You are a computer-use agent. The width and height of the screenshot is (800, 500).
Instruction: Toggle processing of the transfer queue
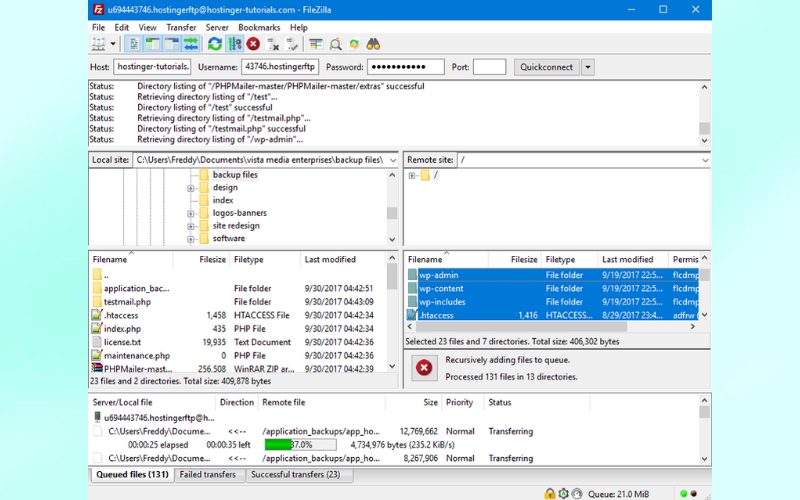click(235, 44)
